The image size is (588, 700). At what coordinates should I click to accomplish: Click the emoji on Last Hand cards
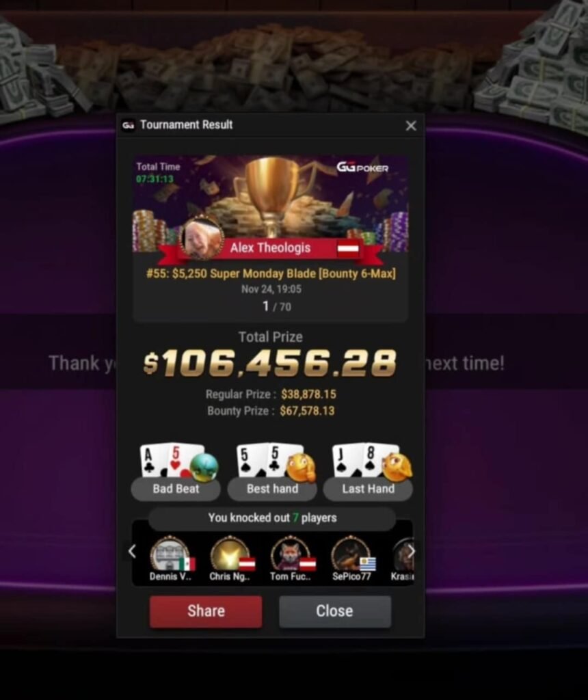tap(397, 468)
